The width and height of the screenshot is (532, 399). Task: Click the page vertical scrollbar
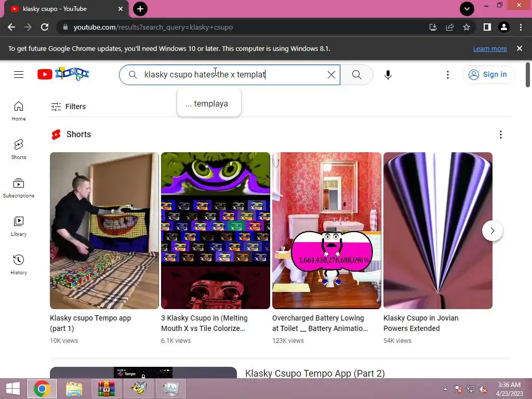528,75
